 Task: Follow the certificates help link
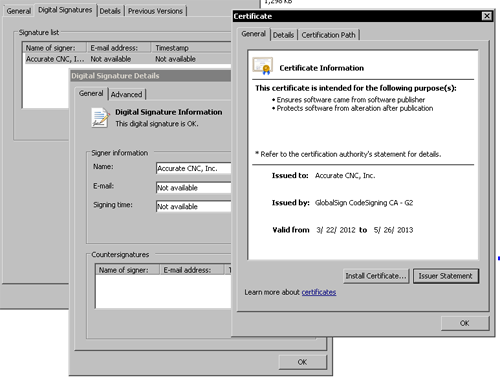click(x=319, y=292)
